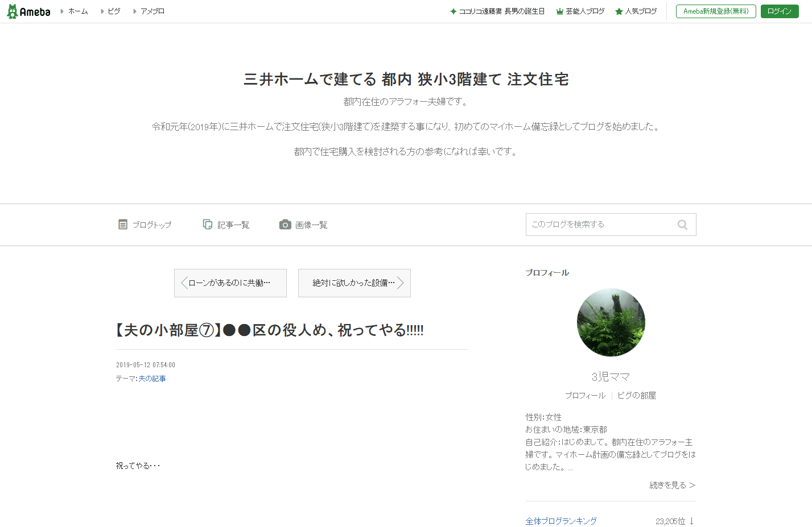812x527 pixels.
Task: Open the 夫の記事 theme link
Action: point(152,379)
